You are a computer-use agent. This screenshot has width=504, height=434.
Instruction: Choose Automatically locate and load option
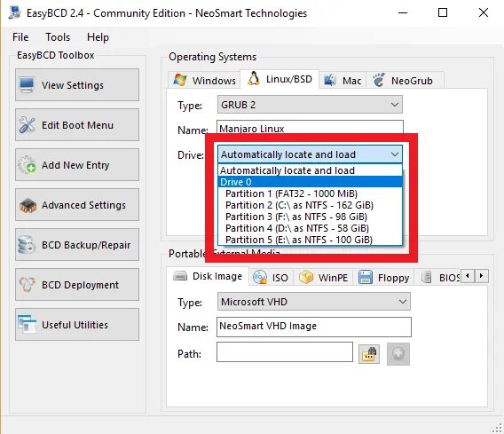pyautogui.click(x=310, y=170)
